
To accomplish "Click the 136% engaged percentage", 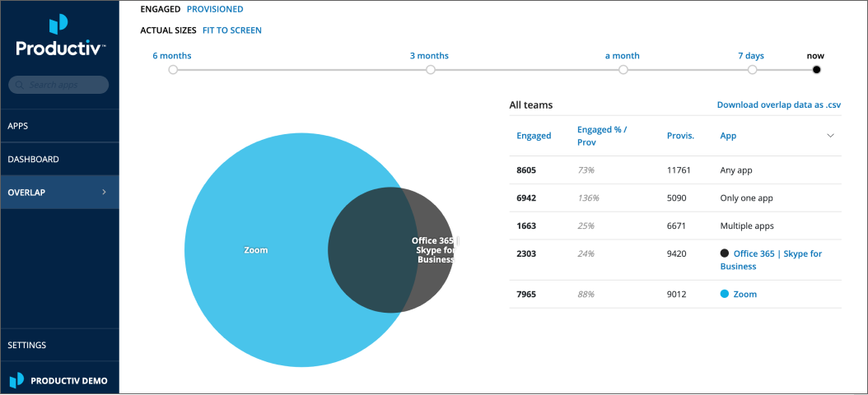I will click(x=588, y=197).
